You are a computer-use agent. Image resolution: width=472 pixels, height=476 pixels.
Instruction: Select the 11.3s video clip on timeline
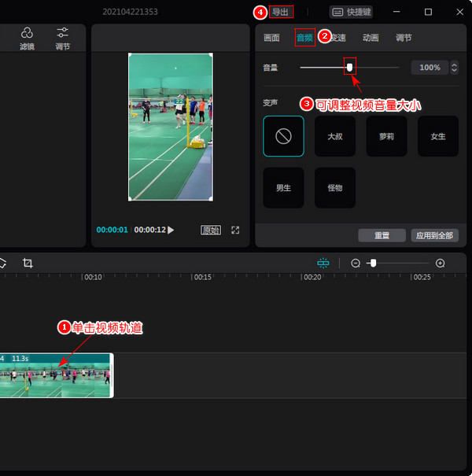[57, 375]
